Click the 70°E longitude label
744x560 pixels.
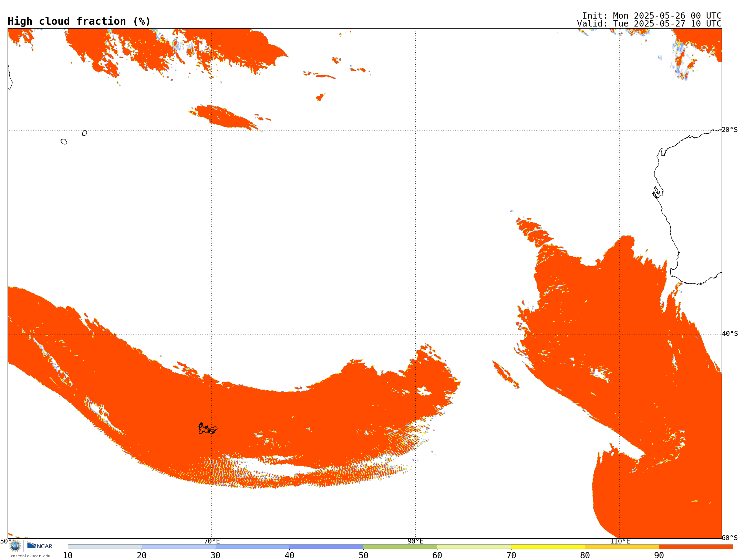click(212, 541)
